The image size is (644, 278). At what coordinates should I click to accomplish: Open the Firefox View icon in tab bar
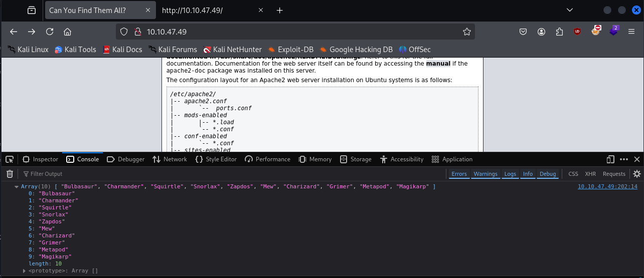[32, 10]
